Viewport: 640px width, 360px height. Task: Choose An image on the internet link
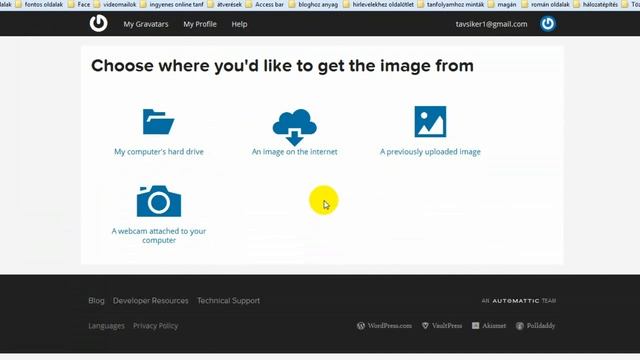click(294, 151)
